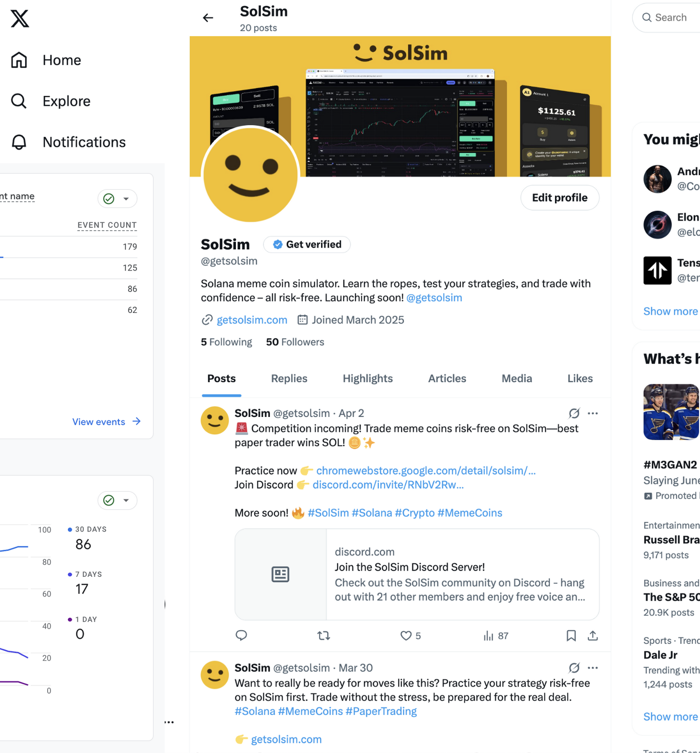This screenshot has width=700, height=753.
Task: Open more options on Mar 30 post
Action: click(x=593, y=668)
